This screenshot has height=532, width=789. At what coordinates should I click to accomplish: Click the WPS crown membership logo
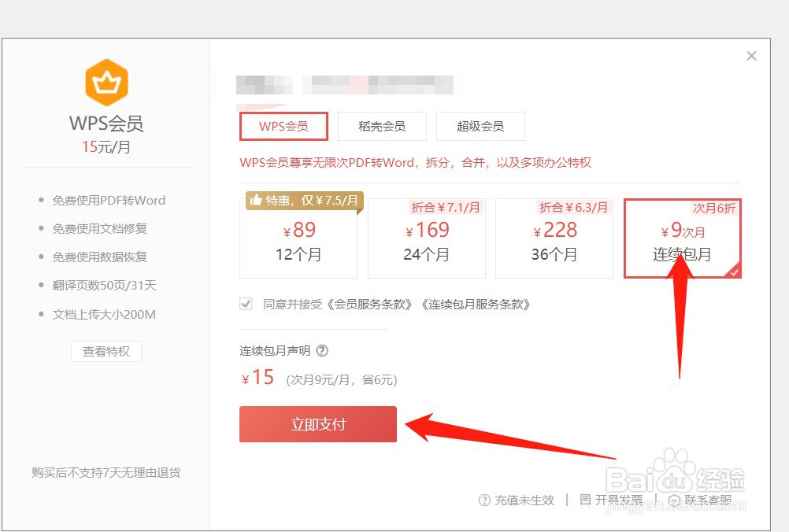pyautogui.click(x=106, y=81)
